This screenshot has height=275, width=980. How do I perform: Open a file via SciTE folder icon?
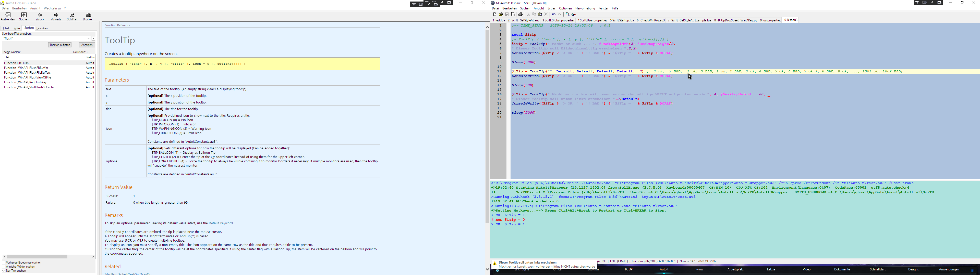501,15
